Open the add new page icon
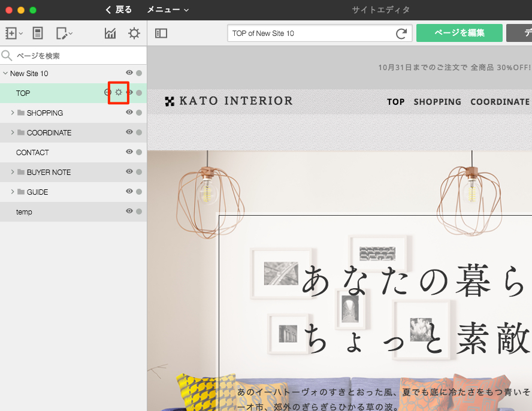 click(11, 34)
